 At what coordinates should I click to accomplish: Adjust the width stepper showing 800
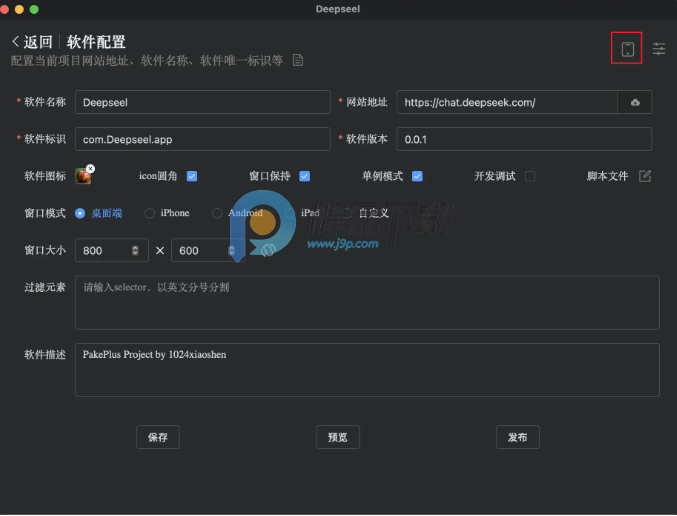click(x=135, y=250)
